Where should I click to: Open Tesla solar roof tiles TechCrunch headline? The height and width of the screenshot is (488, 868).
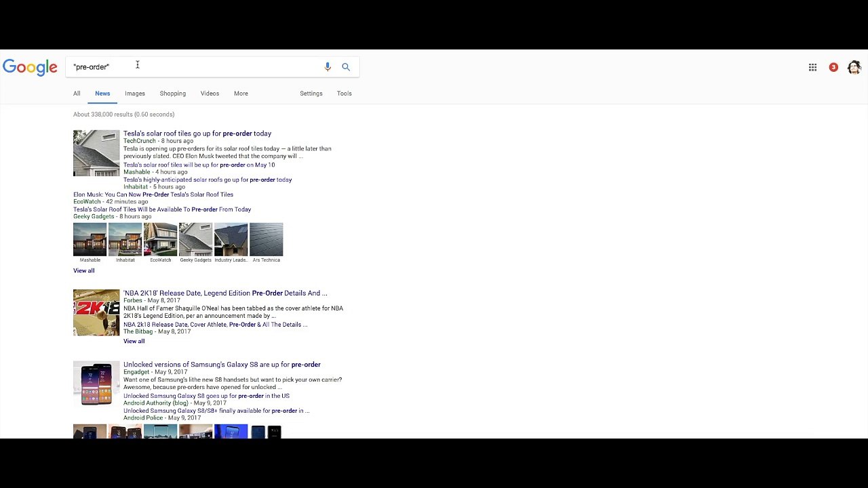[x=197, y=134]
